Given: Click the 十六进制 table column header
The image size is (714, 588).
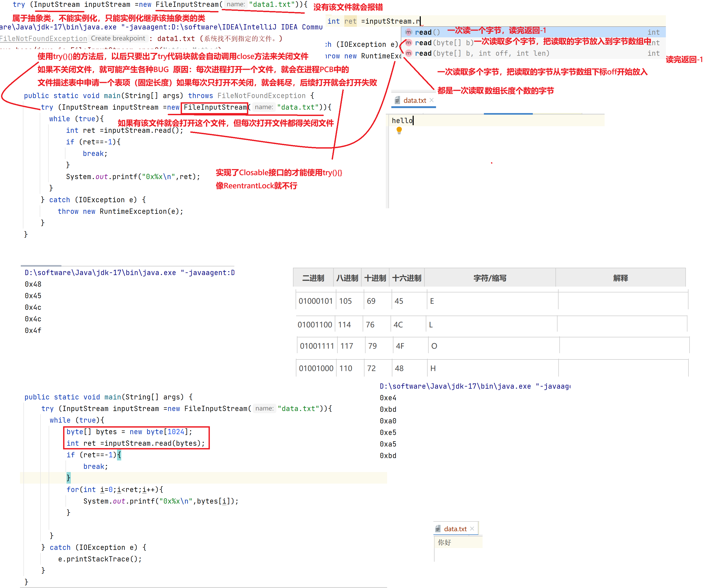Looking at the screenshot, I should pyautogui.click(x=407, y=278).
